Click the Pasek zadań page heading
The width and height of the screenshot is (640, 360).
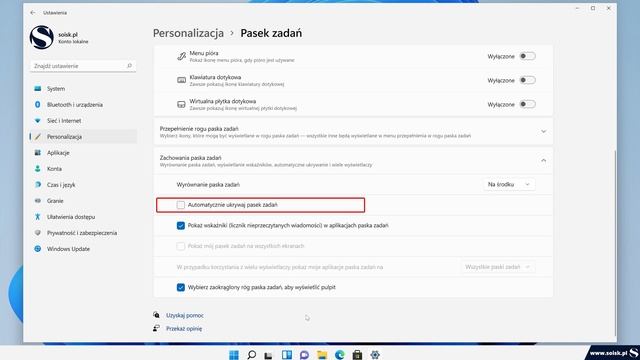click(x=271, y=33)
